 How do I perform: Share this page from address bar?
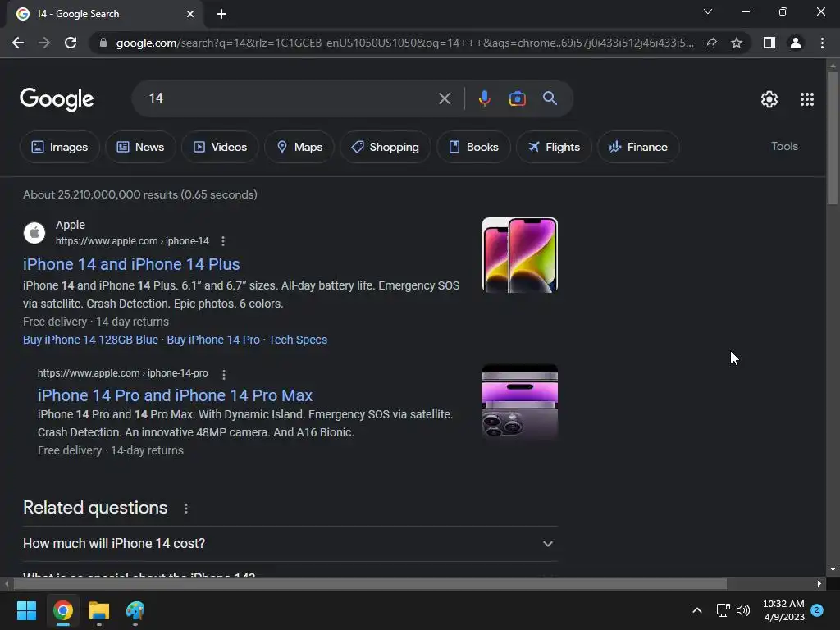click(x=710, y=43)
